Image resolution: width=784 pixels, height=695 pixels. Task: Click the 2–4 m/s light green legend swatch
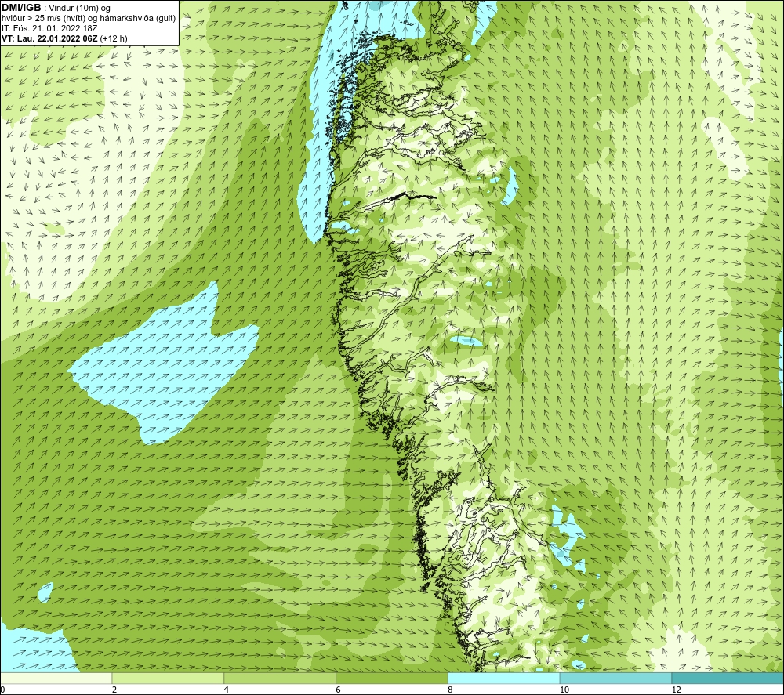[168, 679]
